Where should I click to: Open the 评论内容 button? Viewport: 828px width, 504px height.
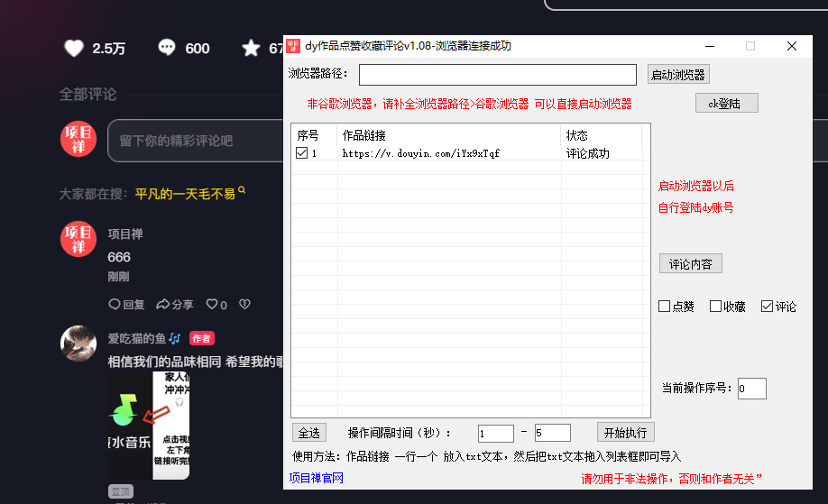point(690,264)
